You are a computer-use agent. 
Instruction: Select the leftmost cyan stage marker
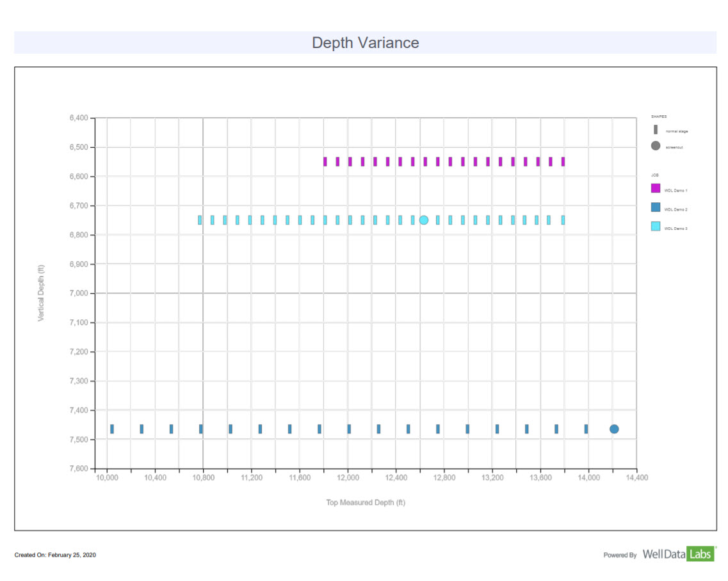pyautogui.click(x=200, y=220)
